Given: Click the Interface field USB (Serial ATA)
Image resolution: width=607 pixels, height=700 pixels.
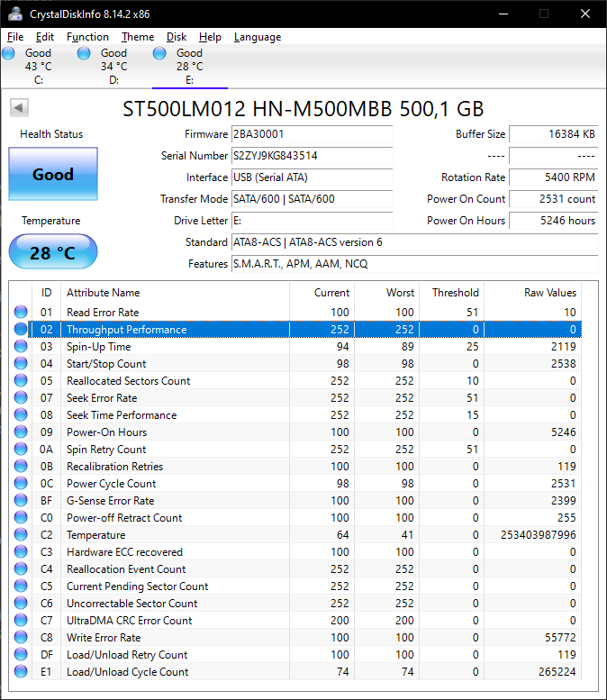Looking at the screenshot, I should pos(312,177).
